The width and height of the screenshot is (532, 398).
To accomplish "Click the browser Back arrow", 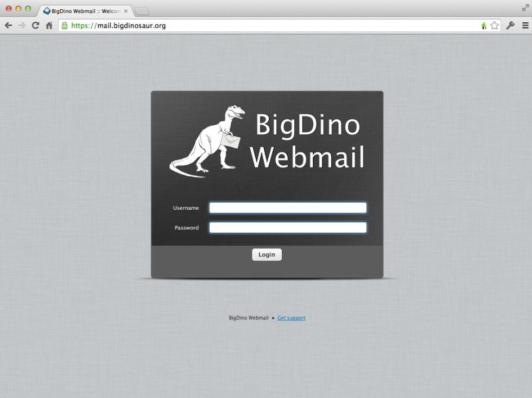I will [x=8, y=25].
